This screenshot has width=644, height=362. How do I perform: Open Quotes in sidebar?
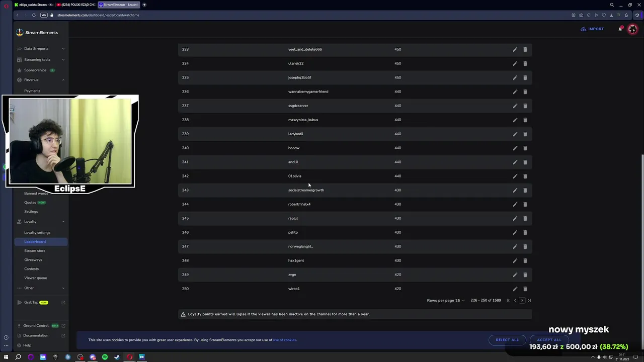30,203
